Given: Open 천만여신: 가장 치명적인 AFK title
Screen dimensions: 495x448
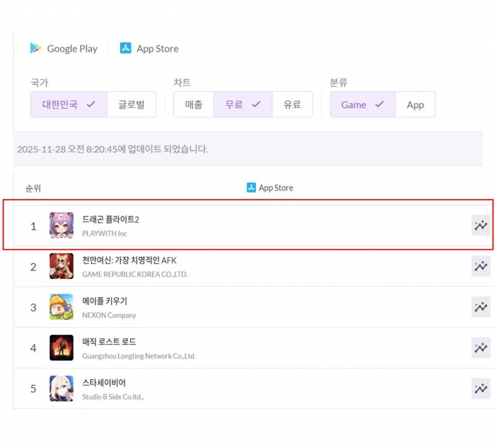Looking at the screenshot, I should pos(129,260).
